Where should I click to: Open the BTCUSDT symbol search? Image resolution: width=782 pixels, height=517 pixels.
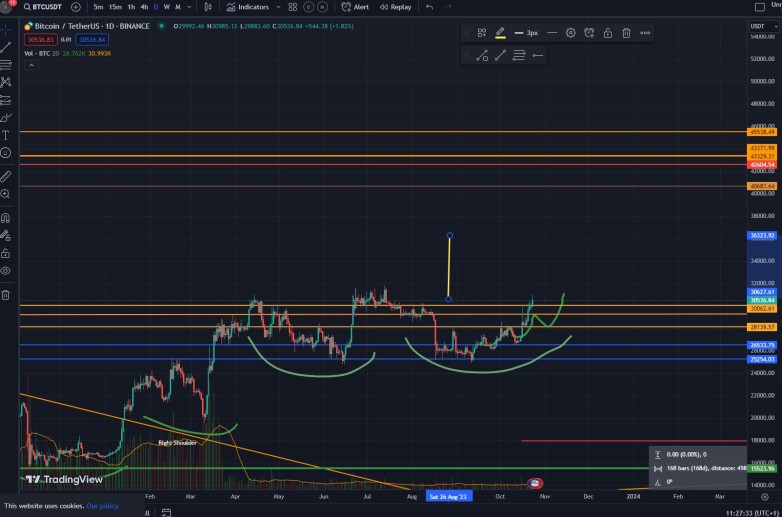42,7
